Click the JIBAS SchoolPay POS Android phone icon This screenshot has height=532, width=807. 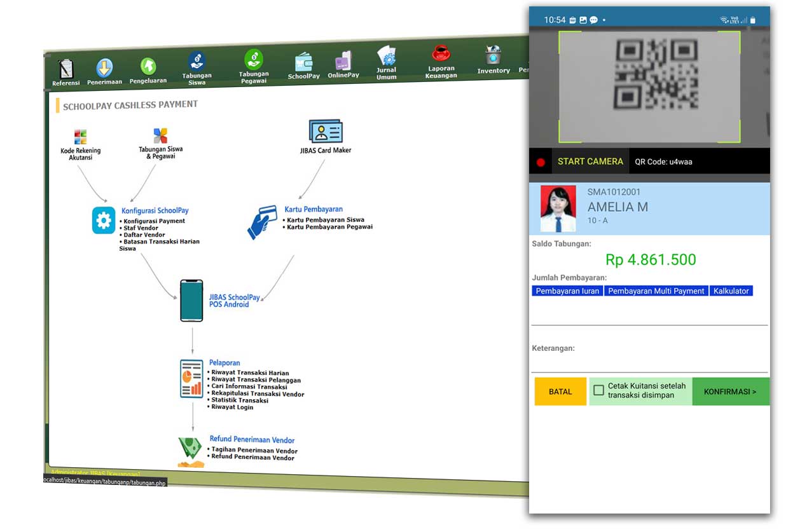coord(191,300)
